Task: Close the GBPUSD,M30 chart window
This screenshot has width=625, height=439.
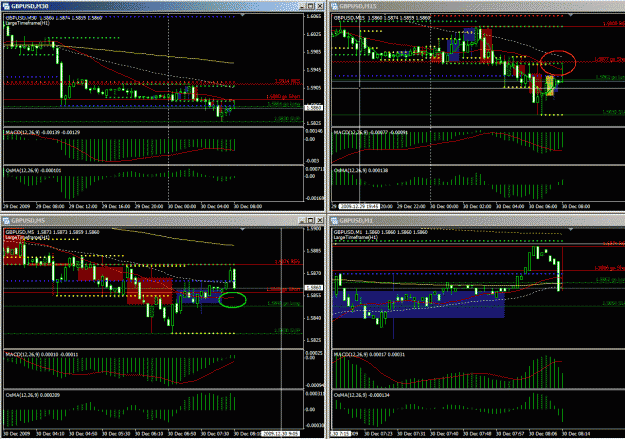Action: click(320, 6)
